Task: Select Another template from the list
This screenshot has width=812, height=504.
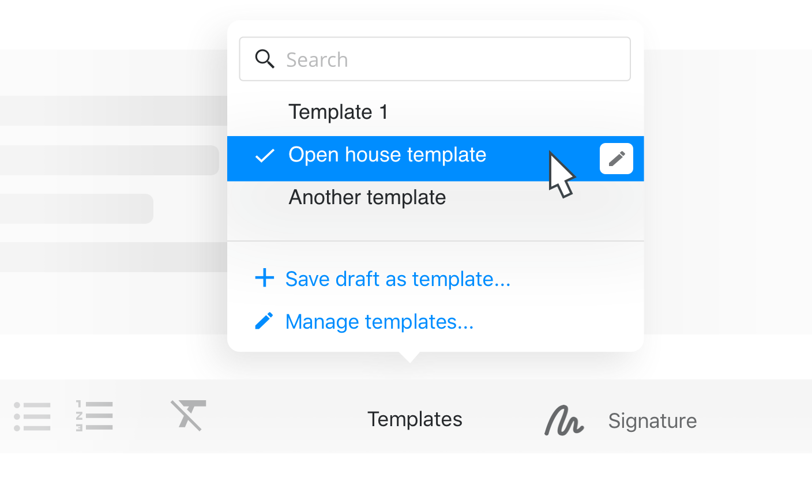Action: coord(367,198)
